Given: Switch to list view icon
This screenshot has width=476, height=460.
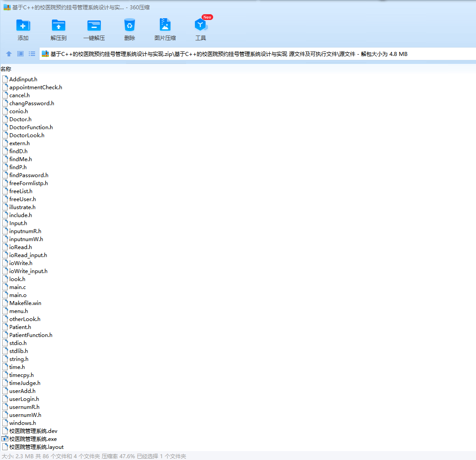Looking at the screenshot, I should [32, 54].
